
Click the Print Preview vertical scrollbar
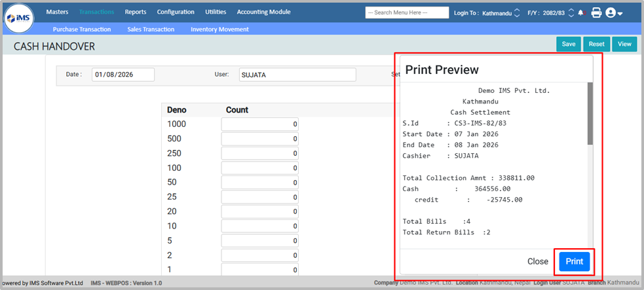click(590, 113)
